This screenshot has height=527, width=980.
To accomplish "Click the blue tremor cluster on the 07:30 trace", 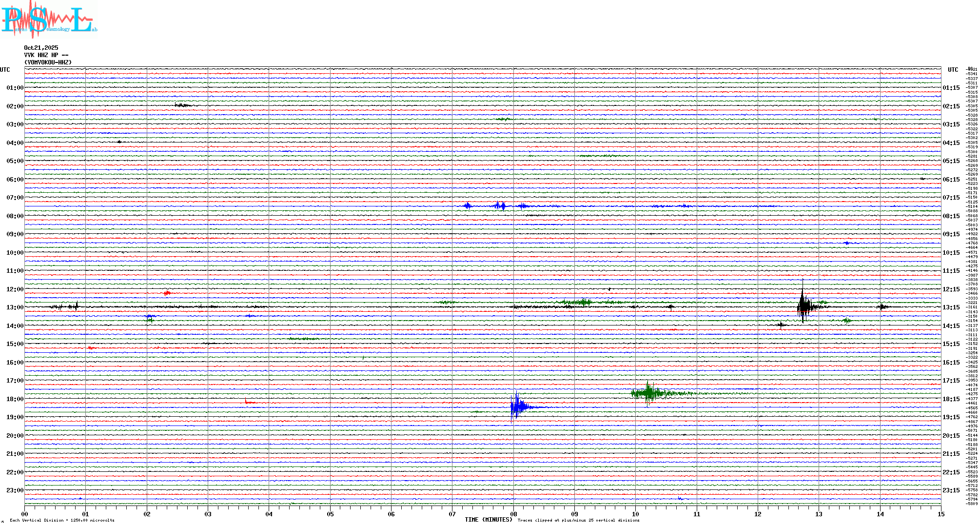I will [499, 206].
